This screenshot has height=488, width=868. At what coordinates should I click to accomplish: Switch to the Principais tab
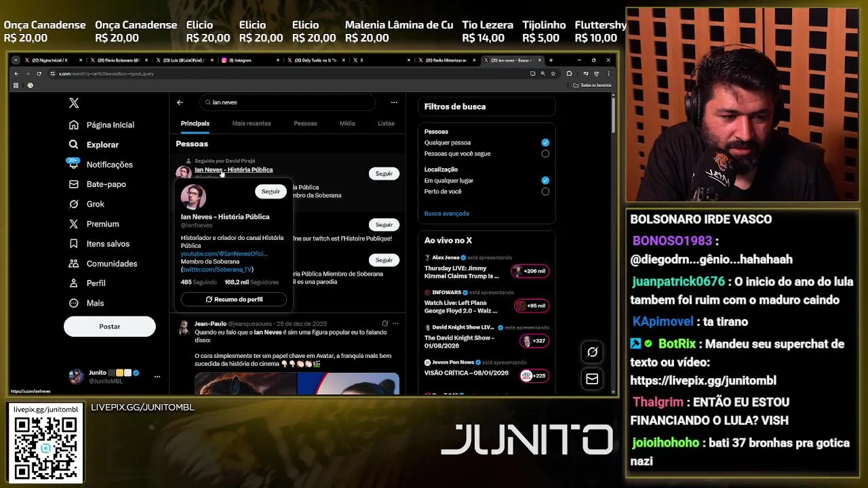(195, 123)
